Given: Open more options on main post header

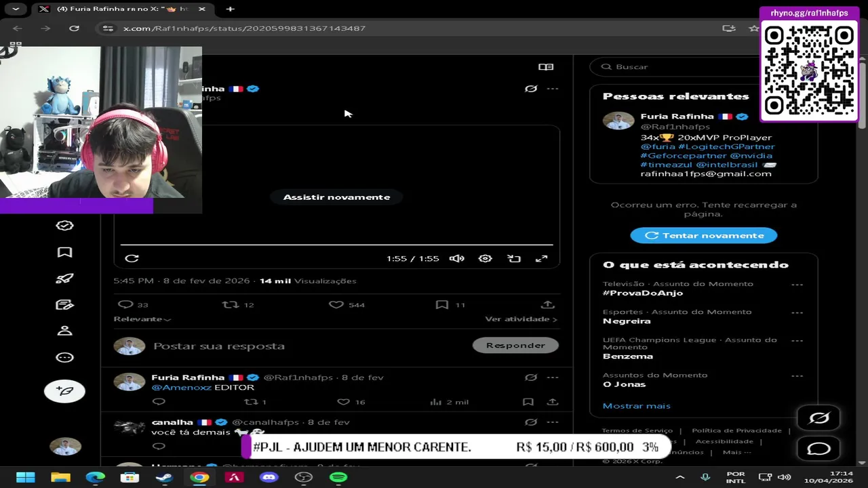Looking at the screenshot, I should pyautogui.click(x=553, y=89).
